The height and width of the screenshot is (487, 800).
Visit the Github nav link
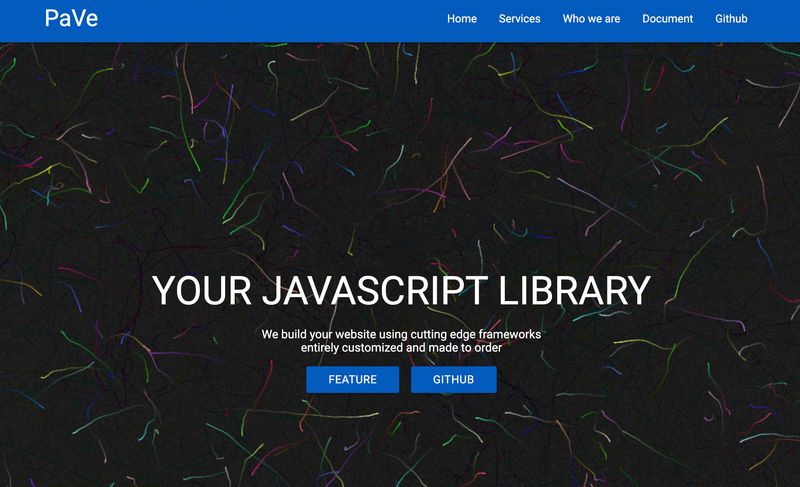731,19
